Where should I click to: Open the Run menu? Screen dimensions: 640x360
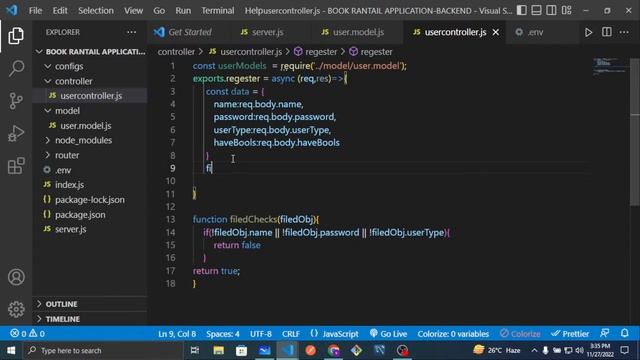183,11
